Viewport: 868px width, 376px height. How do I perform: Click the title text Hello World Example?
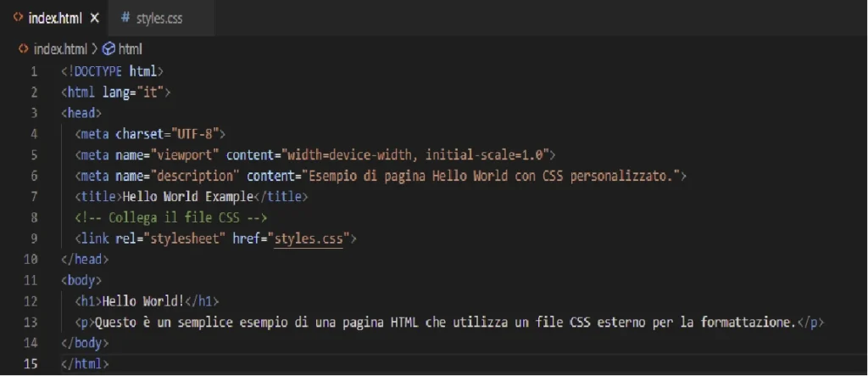(x=187, y=197)
